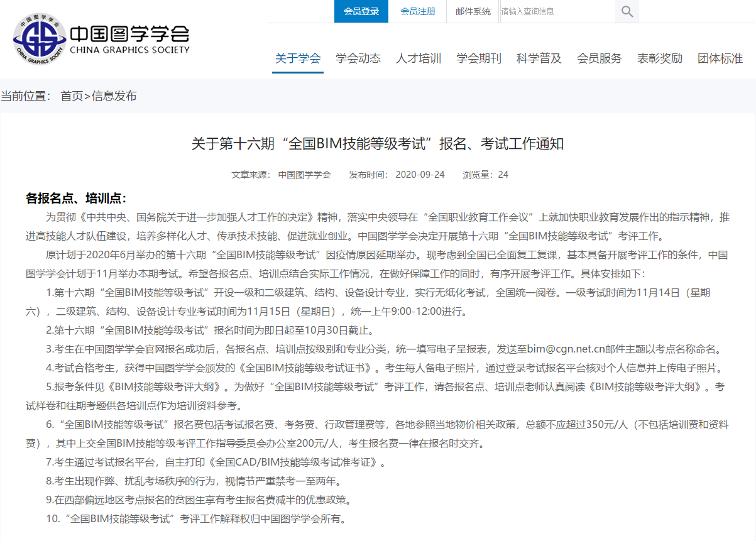
Task: Open the 会员服务 menu item
Action: point(600,58)
